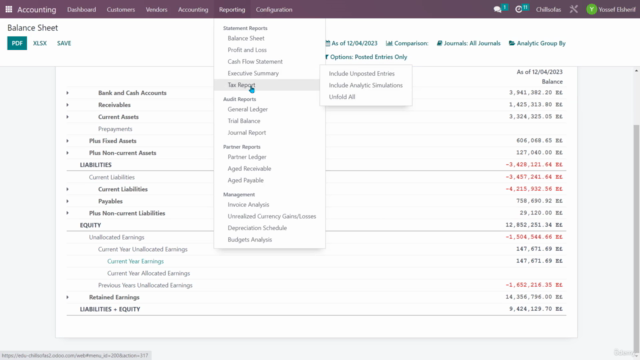Open the date filter 'As of 12/04/2023'

(351, 43)
